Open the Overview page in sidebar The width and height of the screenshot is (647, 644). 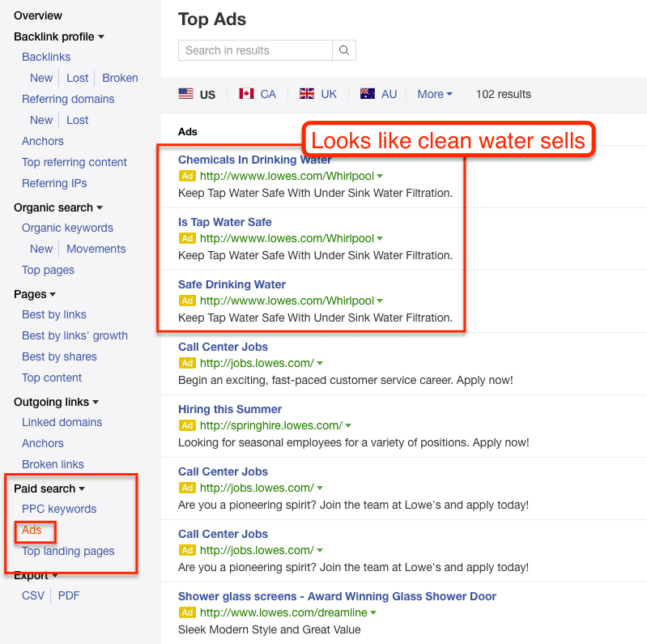(38, 15)
